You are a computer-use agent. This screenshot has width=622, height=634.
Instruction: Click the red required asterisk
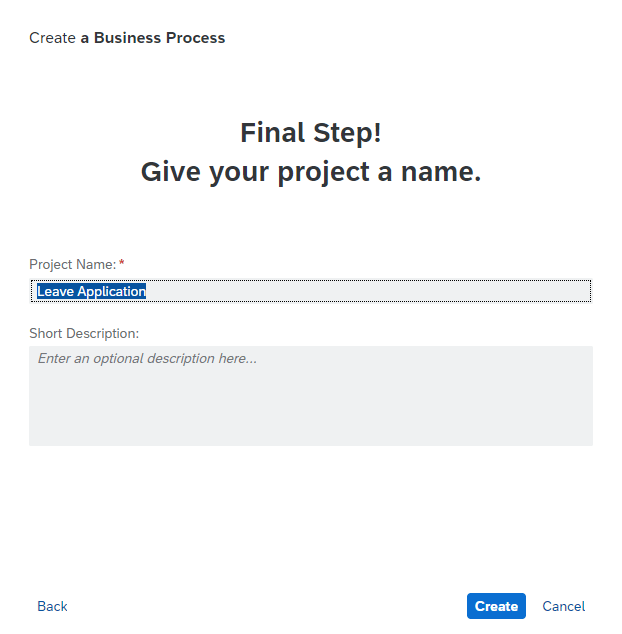(122, 263)
